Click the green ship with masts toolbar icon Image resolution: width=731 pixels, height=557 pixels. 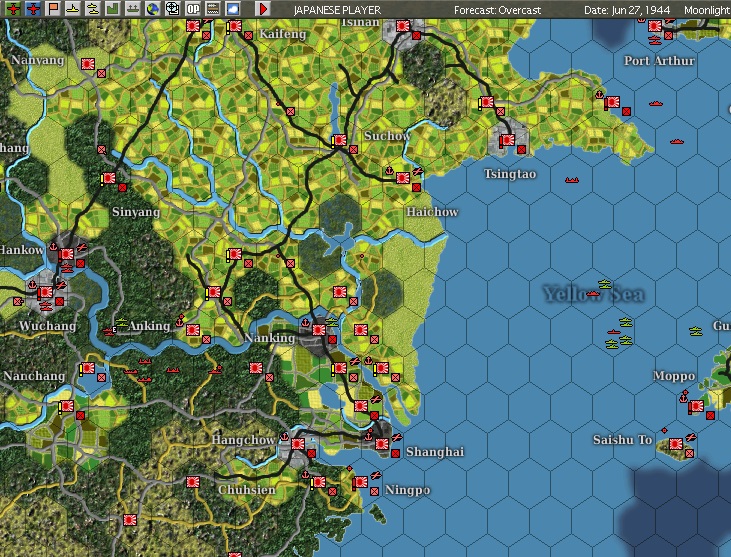point(133,8)
